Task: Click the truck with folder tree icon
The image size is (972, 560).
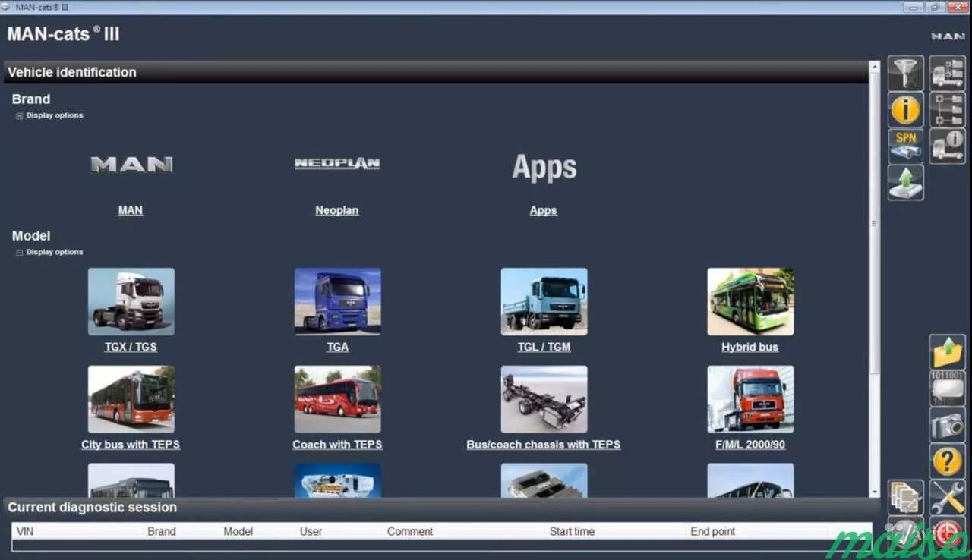Action: tap(948, 74)
